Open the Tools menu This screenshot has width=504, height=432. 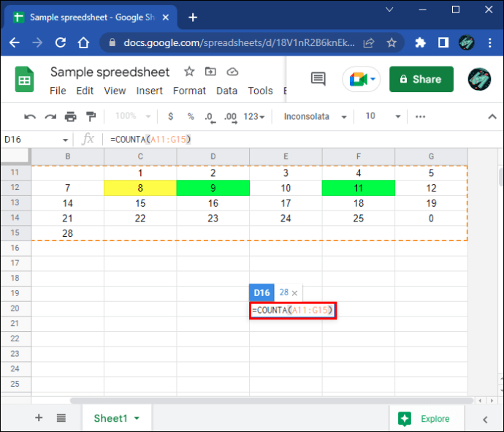coord(260,91)
